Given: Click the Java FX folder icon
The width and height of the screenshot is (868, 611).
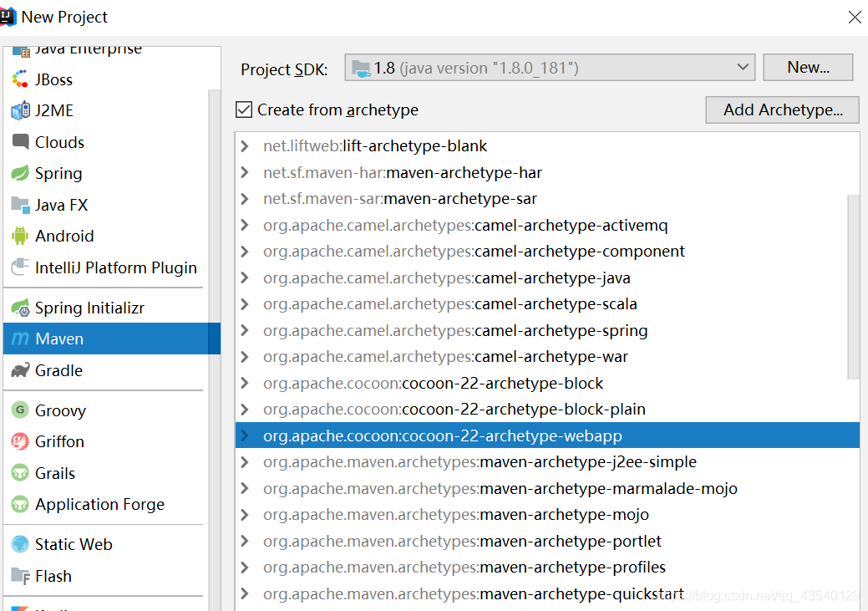Looking at the screenshot, I should pos(21,205).
